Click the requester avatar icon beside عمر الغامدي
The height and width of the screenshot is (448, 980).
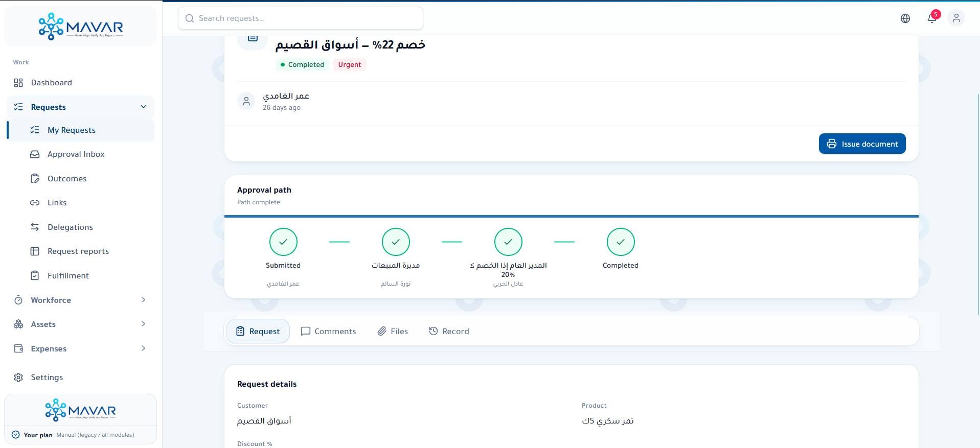coord(246,101)
